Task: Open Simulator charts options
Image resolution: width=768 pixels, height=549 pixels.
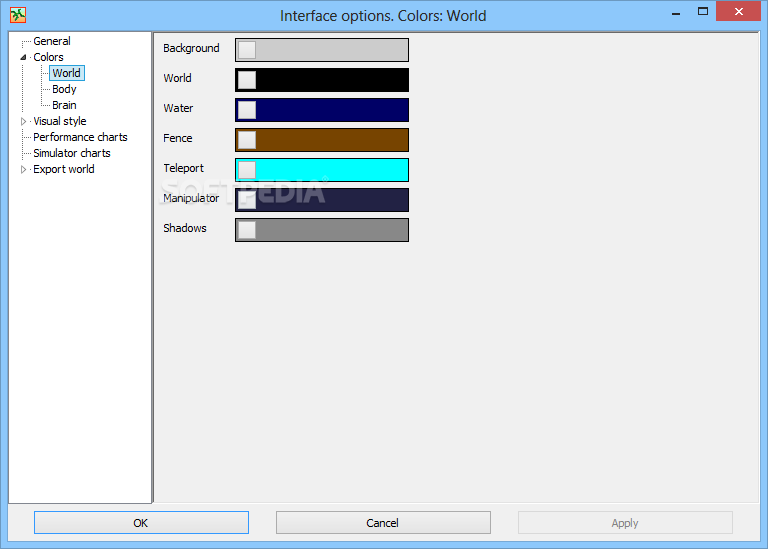Action: click(72, 153)
